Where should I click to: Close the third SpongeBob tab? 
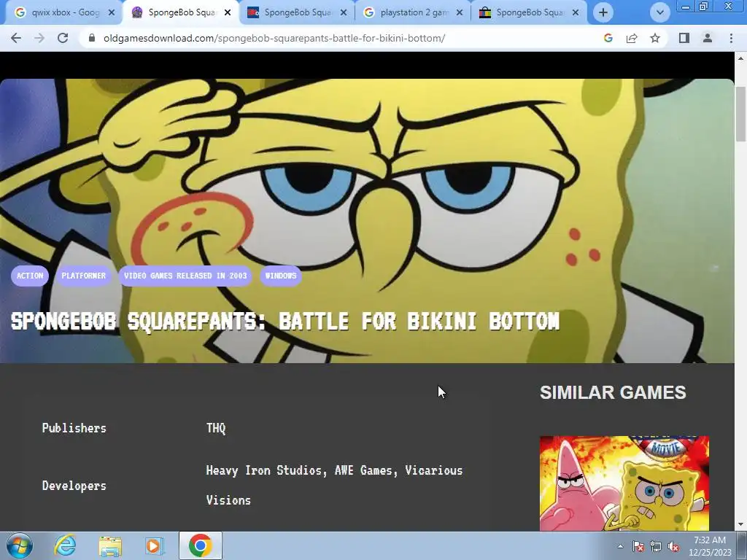tap(344, 12)
